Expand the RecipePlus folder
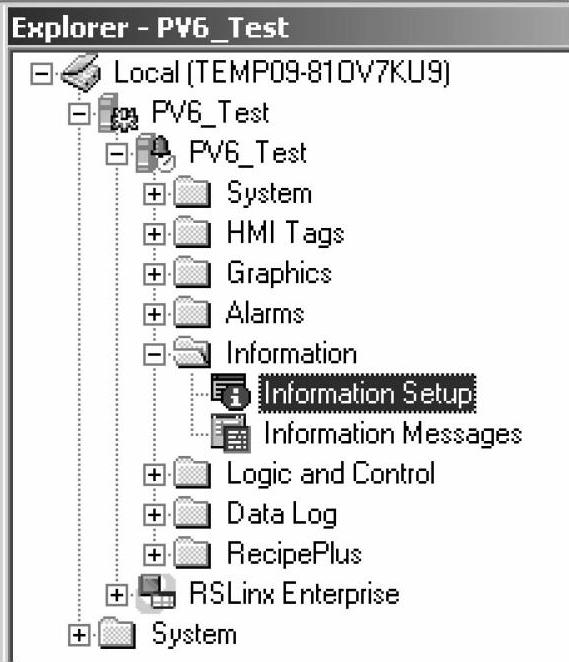Viewport: 569px width, 662px height. pyautogui.click(x=154, y=555)
